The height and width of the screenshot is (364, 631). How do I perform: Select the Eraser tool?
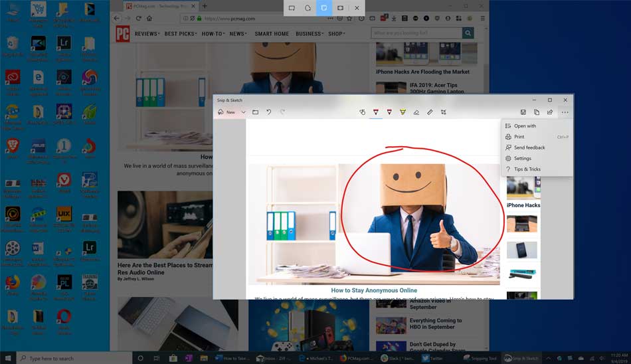pos(416,112)
